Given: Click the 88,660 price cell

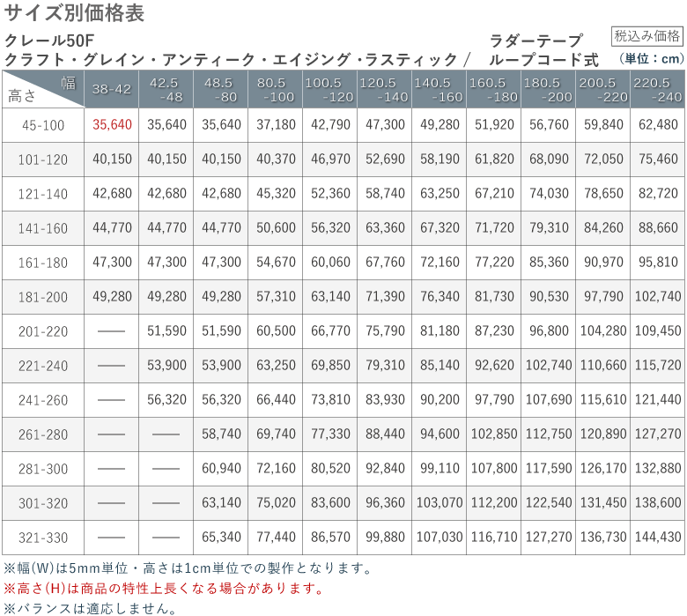Looking at the screenshot, I should (x=658, y=228).
